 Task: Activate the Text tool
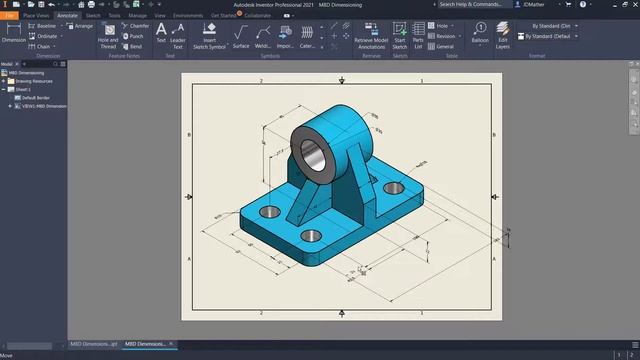161,33
